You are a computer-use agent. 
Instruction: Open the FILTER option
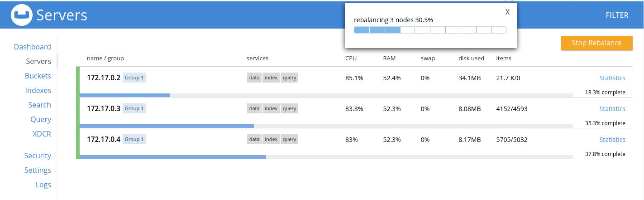[x=617, y=15]
